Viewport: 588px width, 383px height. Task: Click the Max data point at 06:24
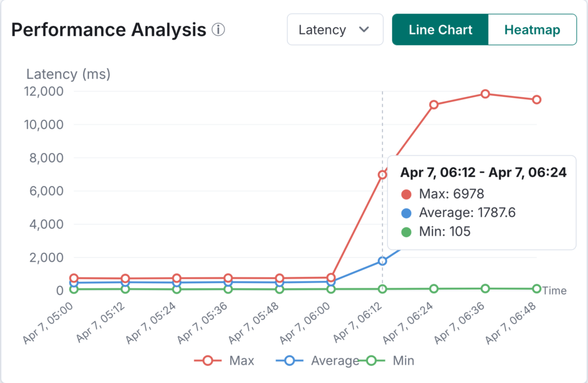(x=434, y=105)
